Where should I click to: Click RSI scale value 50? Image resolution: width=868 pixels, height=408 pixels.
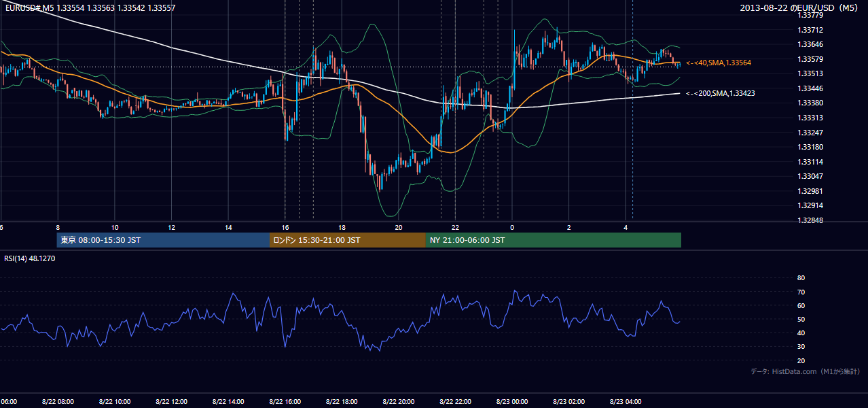[x=801, y=320]
